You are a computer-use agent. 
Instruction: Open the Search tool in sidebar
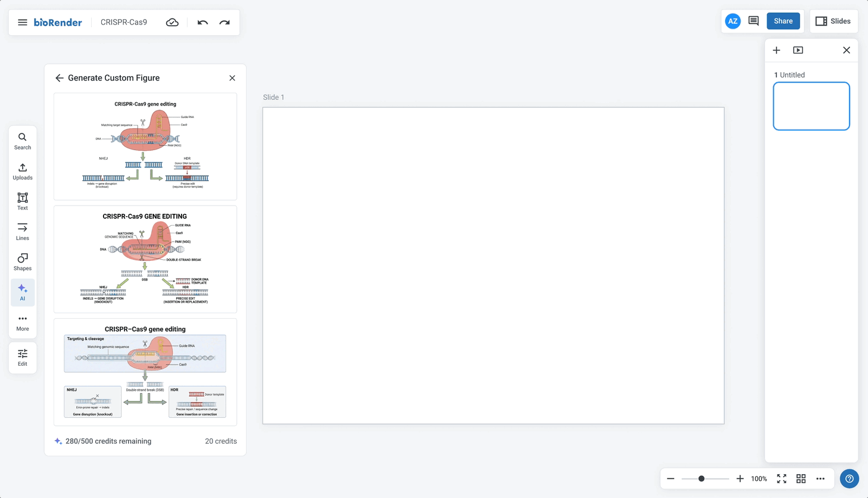23,141
